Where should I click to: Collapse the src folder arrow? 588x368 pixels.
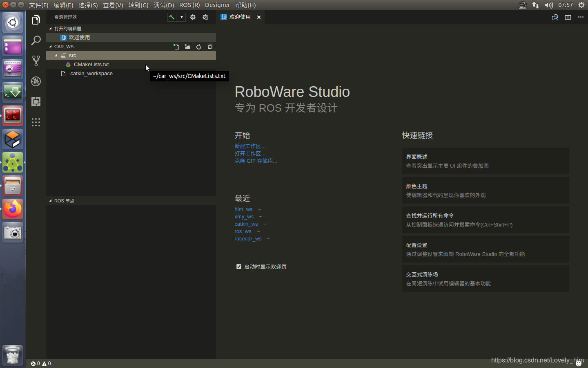[56, 56]
